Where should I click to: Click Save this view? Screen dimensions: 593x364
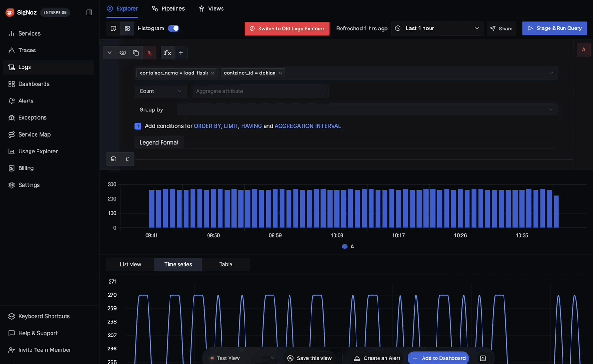point(310,358)
